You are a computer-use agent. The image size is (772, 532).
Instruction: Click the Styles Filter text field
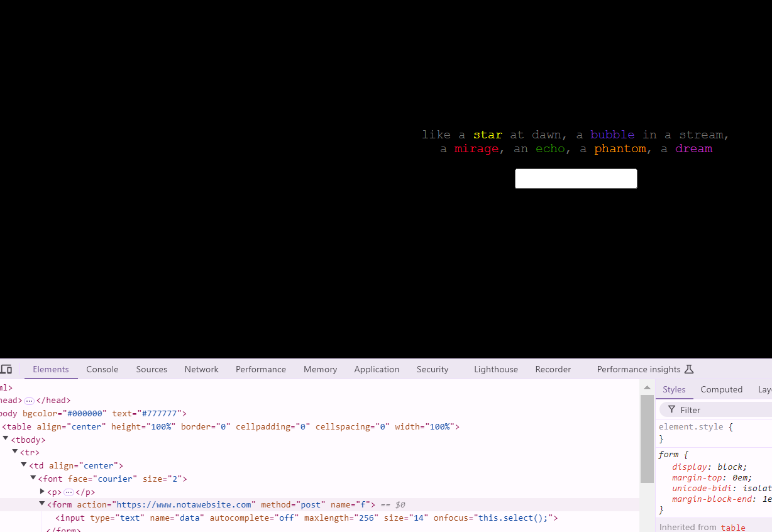tap(723, 409)
